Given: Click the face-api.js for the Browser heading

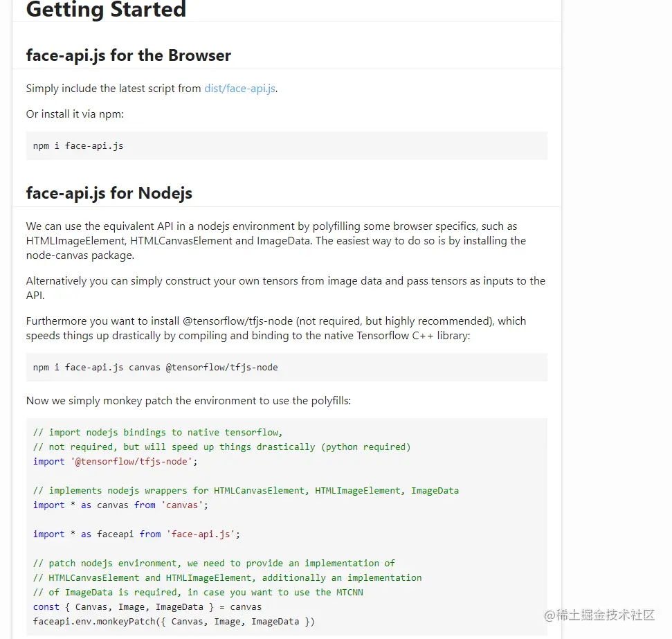Looking at the screenshot, I should coord(129,55).
